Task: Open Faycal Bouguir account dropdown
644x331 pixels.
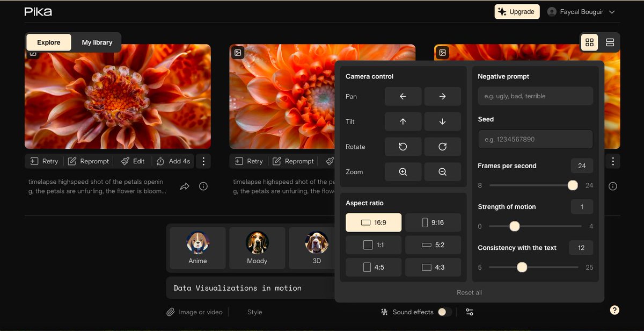Action: tap(581, 12)
